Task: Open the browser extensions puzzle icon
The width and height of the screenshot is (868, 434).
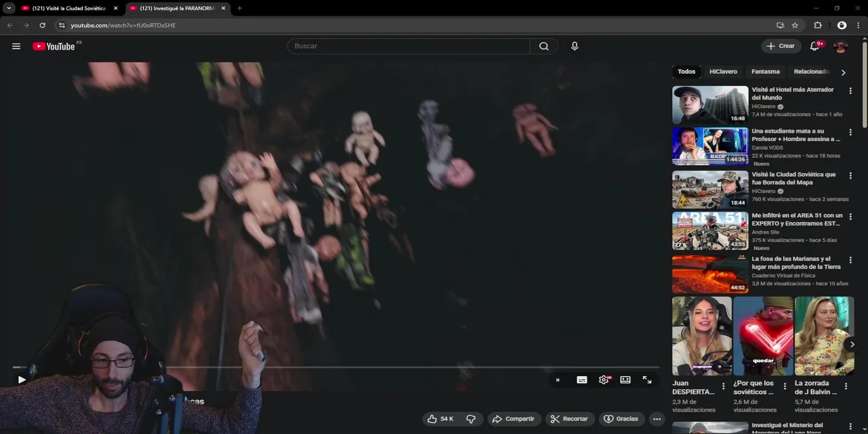Action: [x=817, y=25]
